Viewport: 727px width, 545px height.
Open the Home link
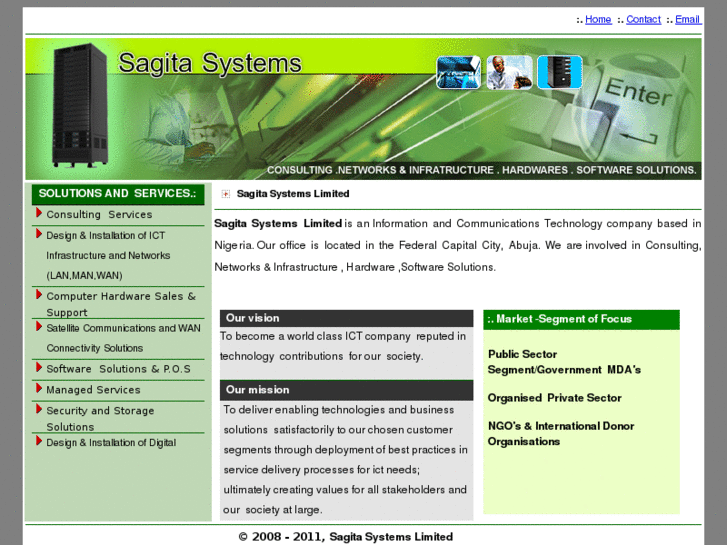[598, 19]
